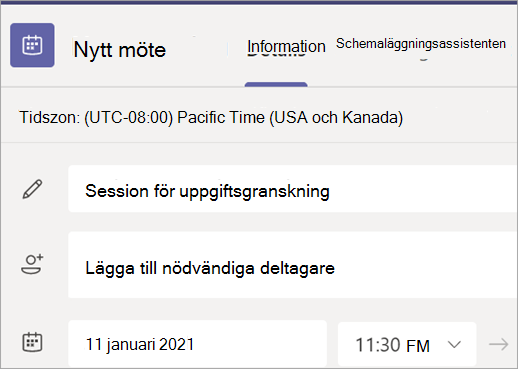Click the (UTC-08:00) offset label

coord(129,117)
